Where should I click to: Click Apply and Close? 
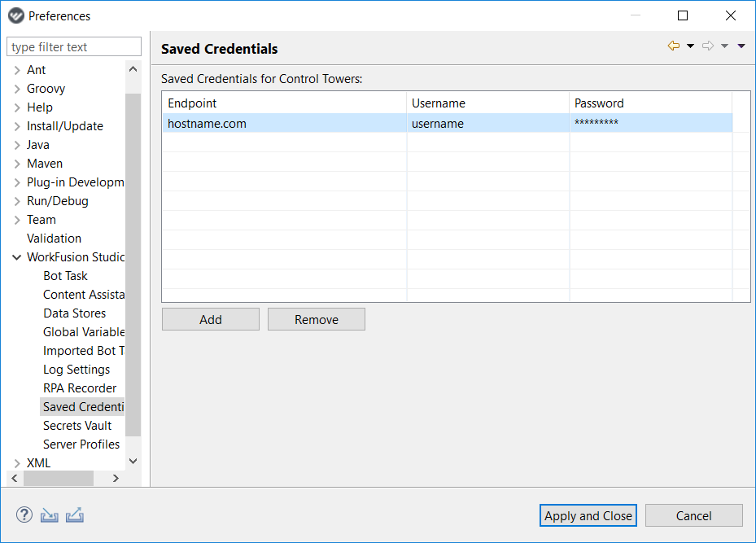[588, 515]
